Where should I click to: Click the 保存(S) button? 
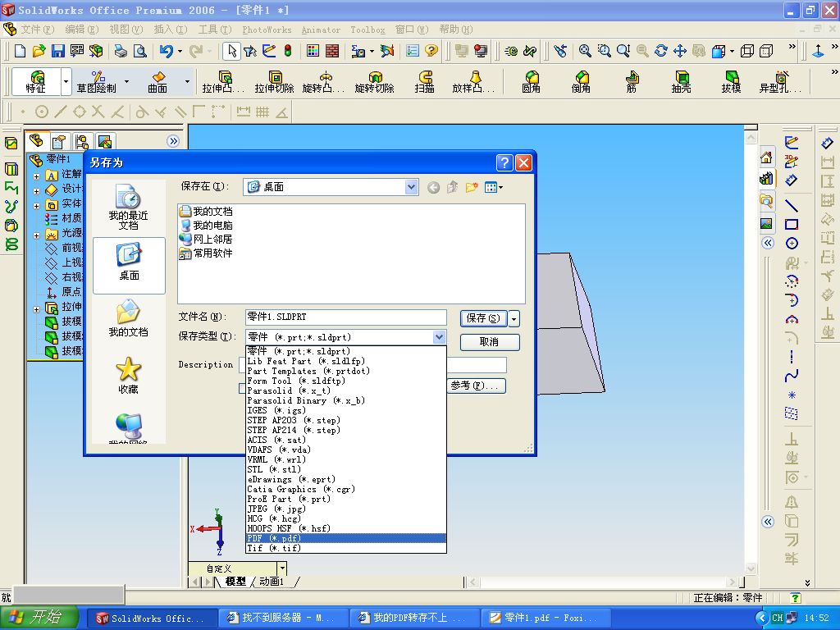click(x=483, y=318)
